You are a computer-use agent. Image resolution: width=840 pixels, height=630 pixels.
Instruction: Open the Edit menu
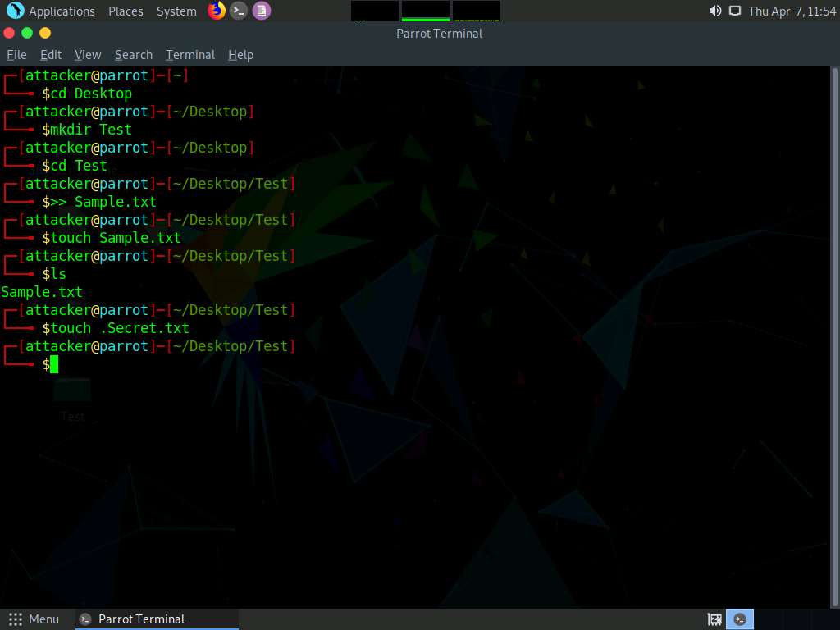pyautogui.click(x=51, y=55)
